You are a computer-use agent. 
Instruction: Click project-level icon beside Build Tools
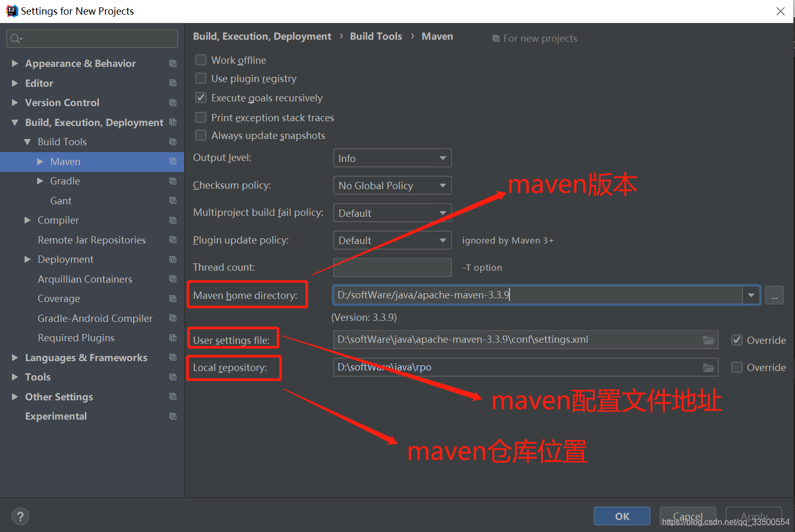tap(173, 142)
